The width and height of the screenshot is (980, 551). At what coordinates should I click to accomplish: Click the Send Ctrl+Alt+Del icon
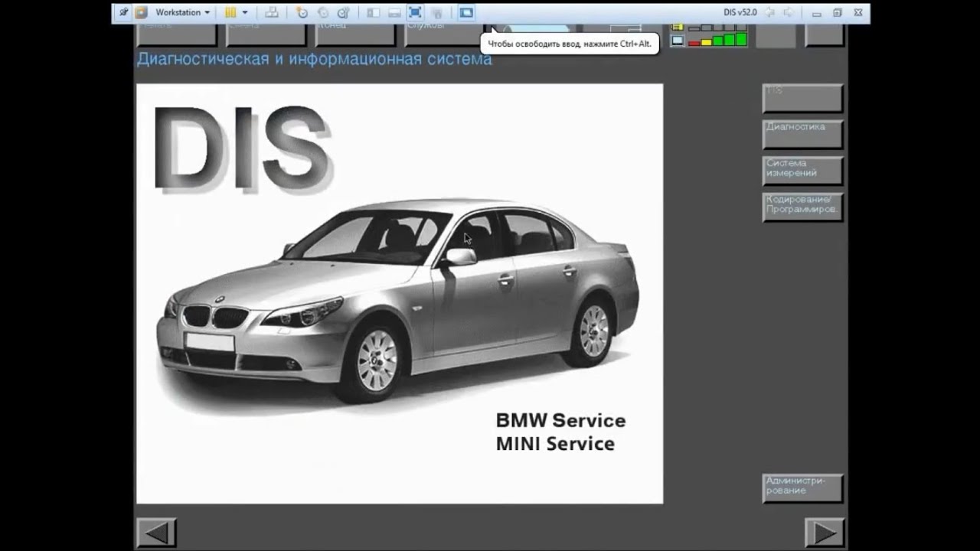(x=272, y=12)
